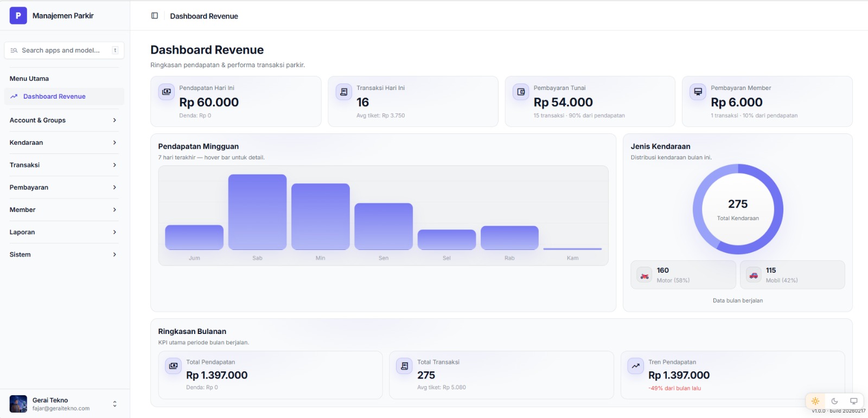Switch to light theme sun toggle
Screen dimensions: 868x418
click(x=815, y=401)
